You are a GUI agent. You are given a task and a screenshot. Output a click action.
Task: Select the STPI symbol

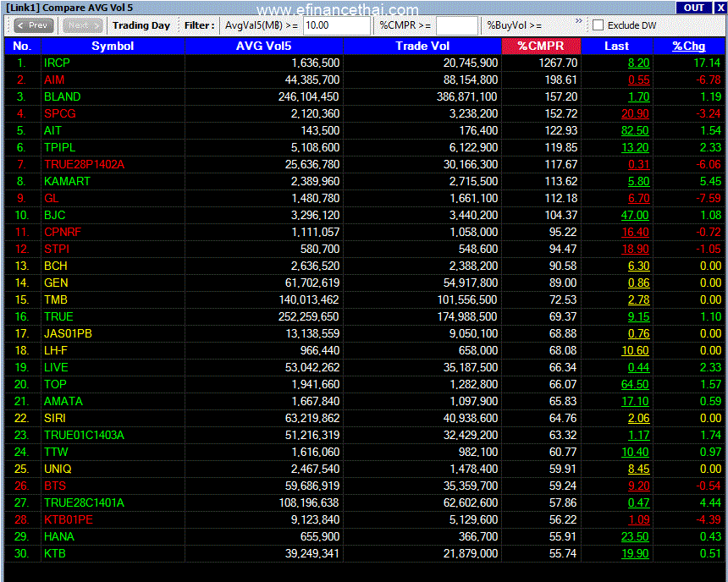pos(56,250)
